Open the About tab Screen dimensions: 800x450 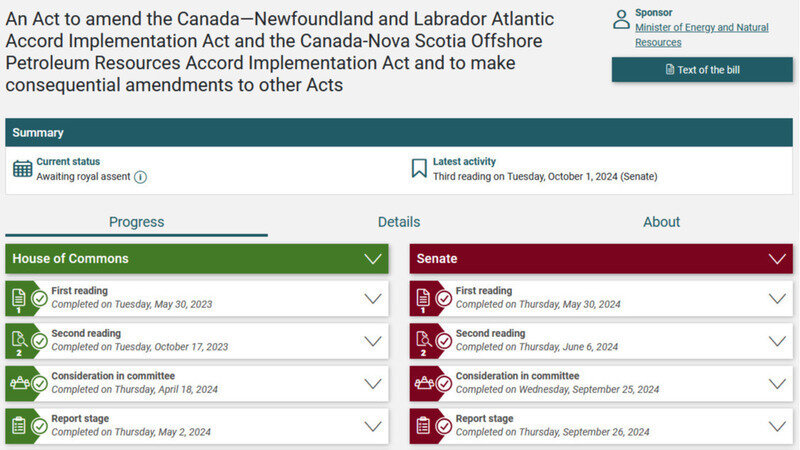coord(661,222)
